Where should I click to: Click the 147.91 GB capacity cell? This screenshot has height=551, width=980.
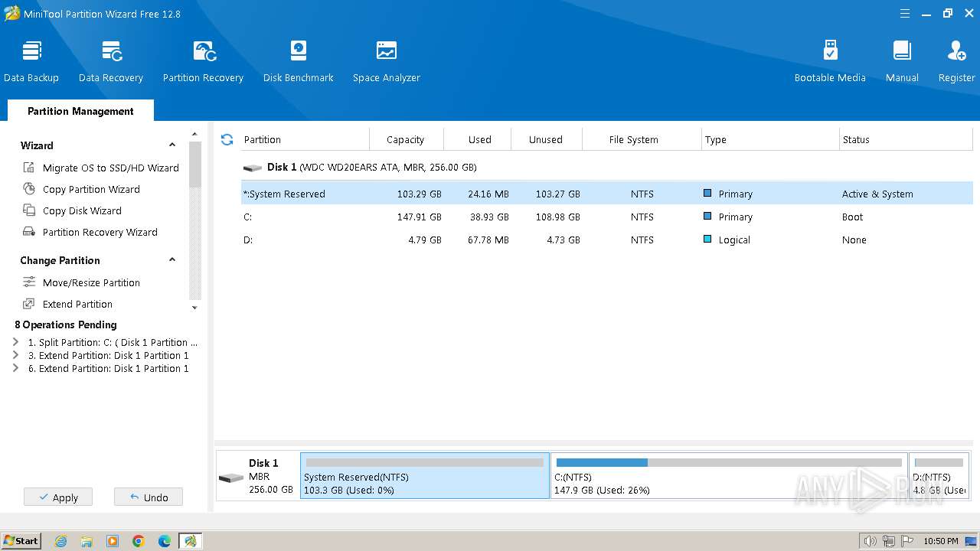tap(420, 217)
